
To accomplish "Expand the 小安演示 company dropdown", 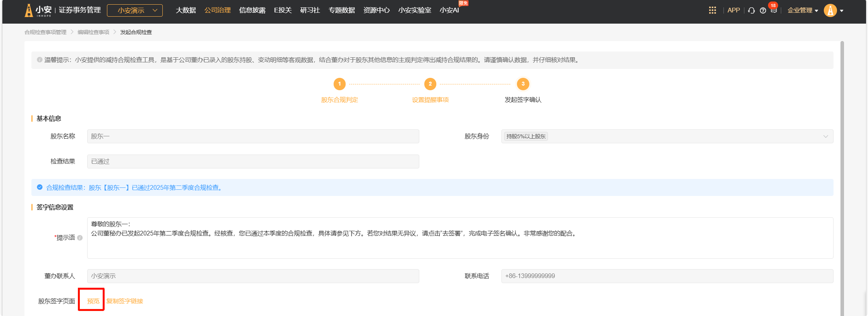I will click(135, 10).
